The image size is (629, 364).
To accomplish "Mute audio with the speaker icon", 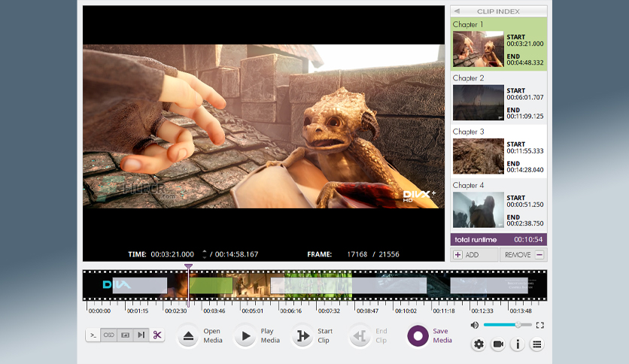I will (475, 325).
